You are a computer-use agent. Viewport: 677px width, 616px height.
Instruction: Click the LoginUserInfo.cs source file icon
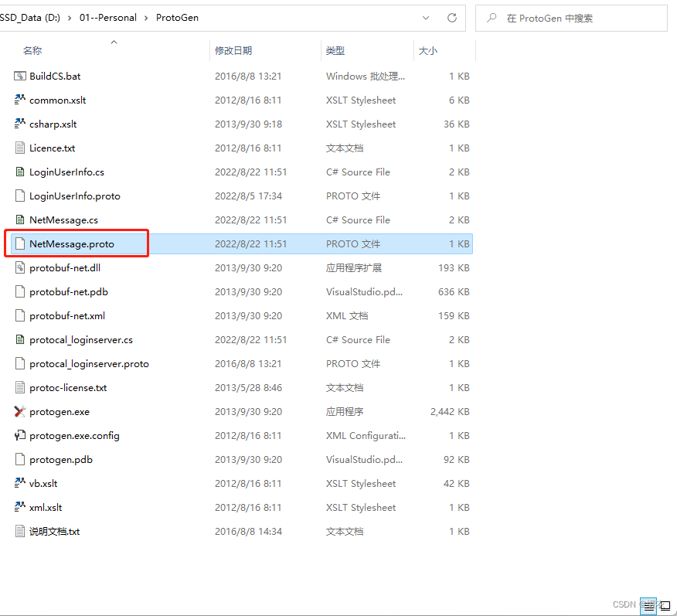[x=19, y=172]
